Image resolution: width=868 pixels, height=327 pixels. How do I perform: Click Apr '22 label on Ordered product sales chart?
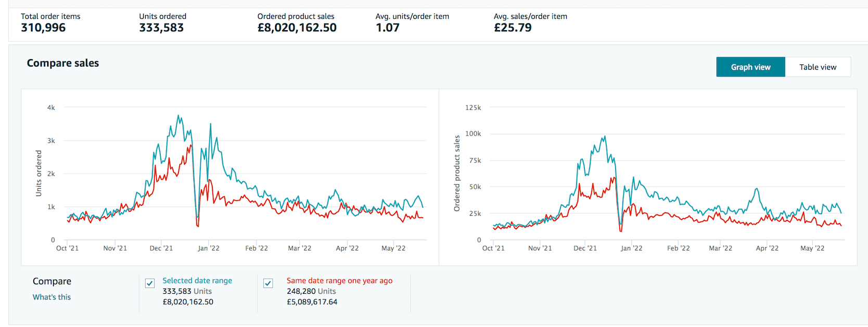[x=767, y=248]
